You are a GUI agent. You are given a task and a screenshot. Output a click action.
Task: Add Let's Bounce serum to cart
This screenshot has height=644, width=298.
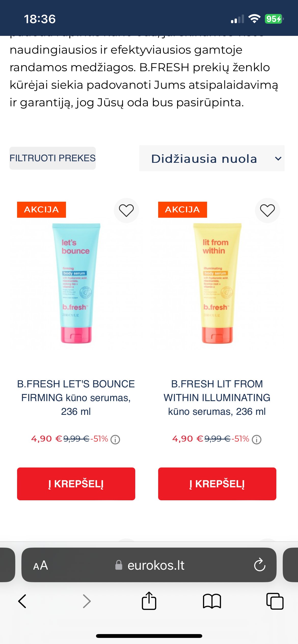point(76,484)
